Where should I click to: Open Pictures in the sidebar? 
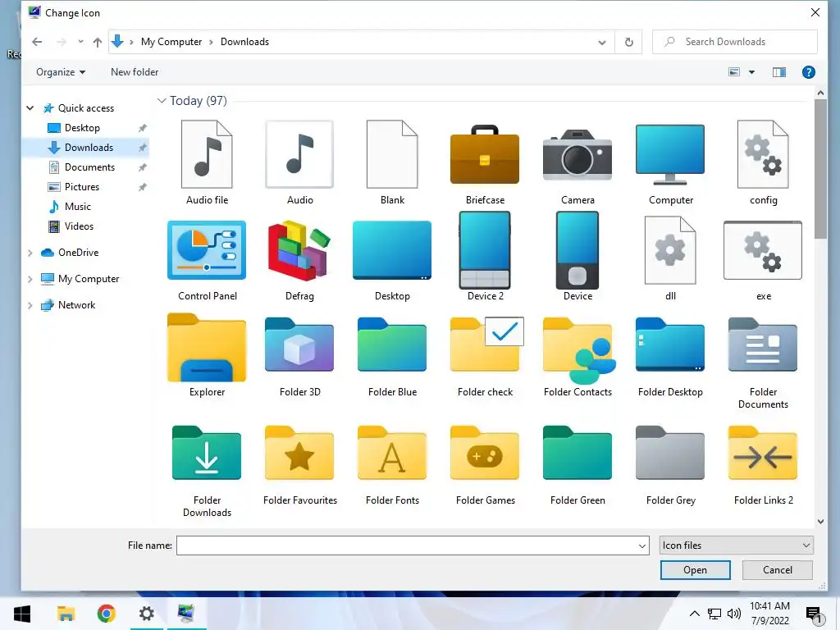coord(81,187)
